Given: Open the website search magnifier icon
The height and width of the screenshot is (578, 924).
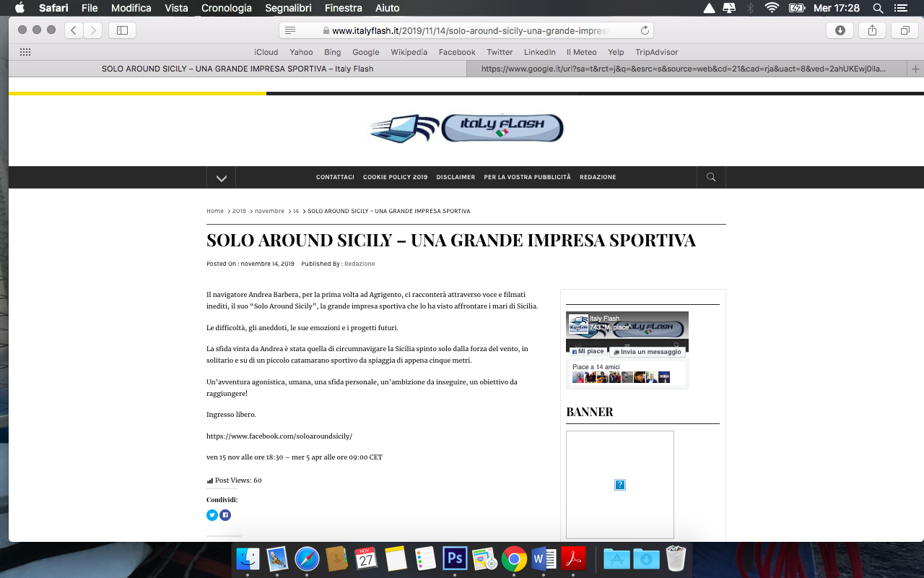Looking at the screenshot, I should pos(711,177).
